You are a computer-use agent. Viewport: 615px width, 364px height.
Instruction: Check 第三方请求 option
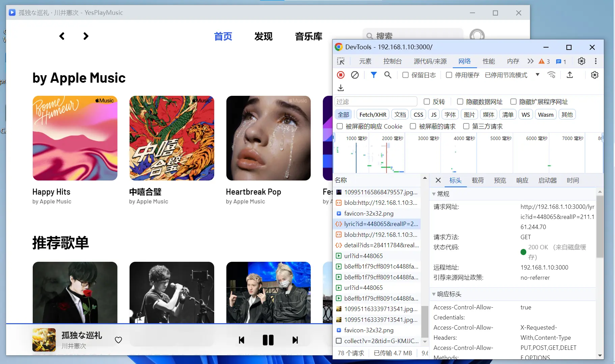tap(466, 126)
